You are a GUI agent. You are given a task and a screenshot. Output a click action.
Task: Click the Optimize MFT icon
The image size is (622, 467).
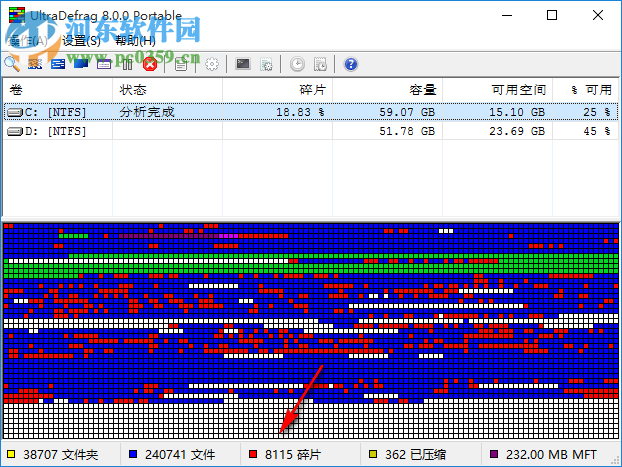point(104,64)
